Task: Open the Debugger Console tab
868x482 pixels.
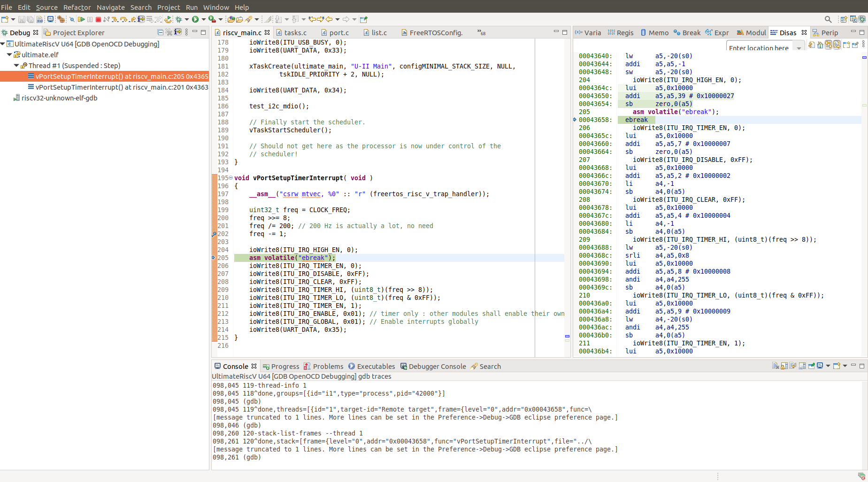Action: 437,367
